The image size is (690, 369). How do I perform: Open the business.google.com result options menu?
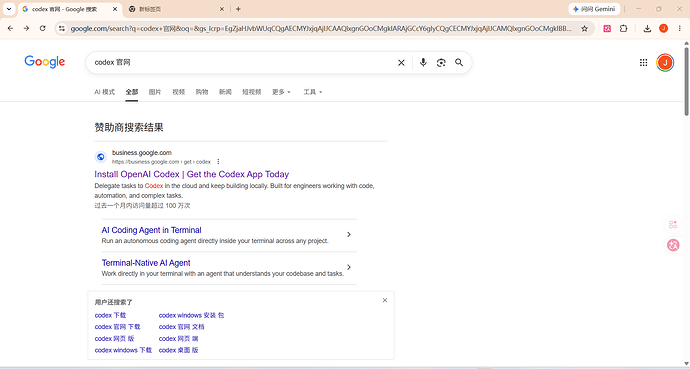click(218, 162)
